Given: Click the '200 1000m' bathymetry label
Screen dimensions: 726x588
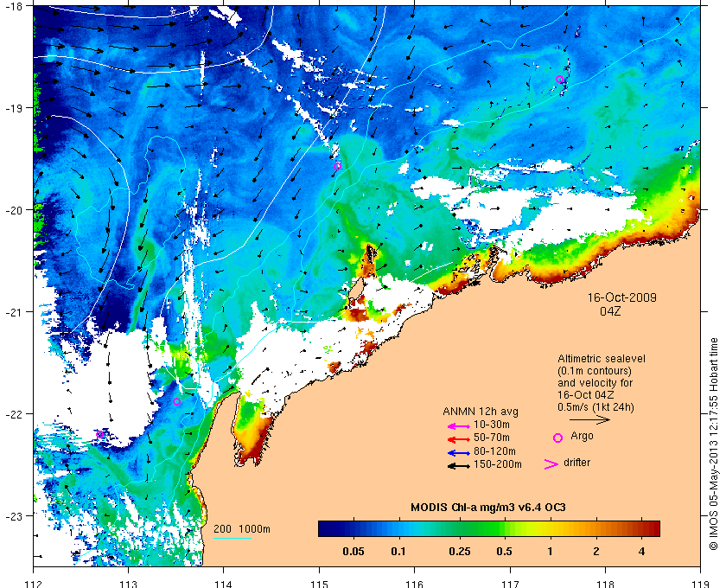Looking at the screenshot, I should coord(242,529).
